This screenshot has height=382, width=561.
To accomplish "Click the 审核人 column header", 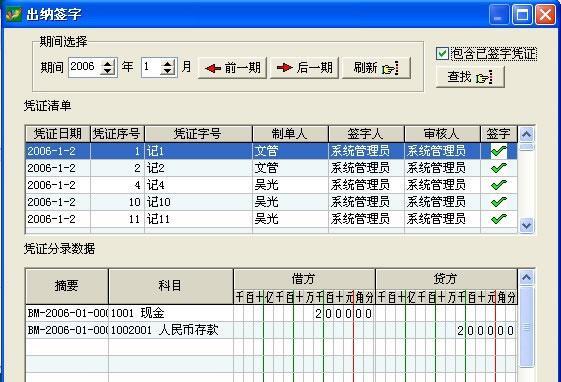I will [x=442, y=134].
